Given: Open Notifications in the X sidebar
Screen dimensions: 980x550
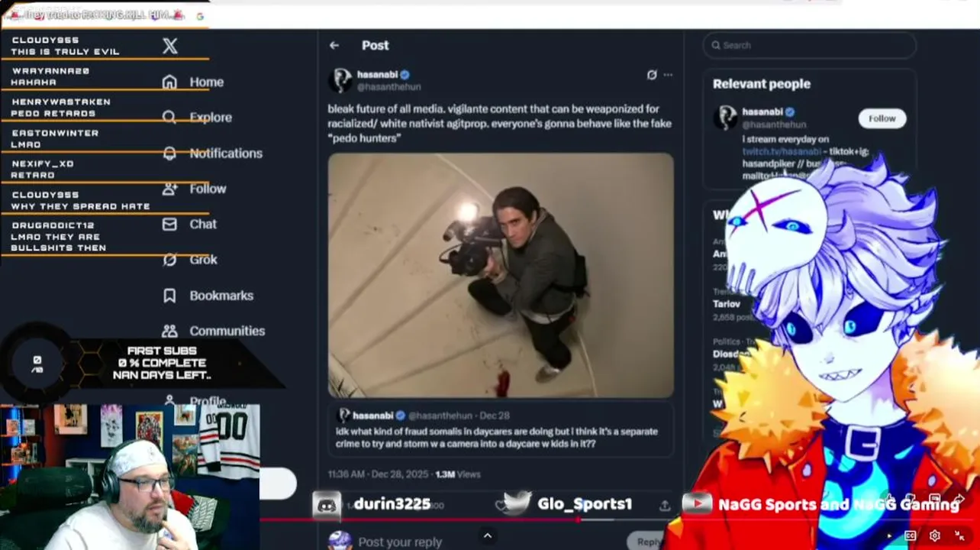Looking at the screenshot, I should click(212, 153).
